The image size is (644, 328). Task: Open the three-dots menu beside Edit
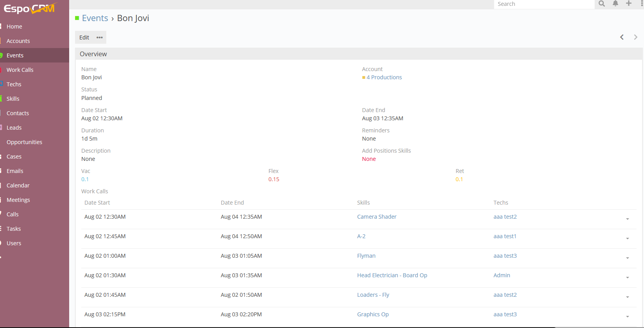tap(100, 37)
